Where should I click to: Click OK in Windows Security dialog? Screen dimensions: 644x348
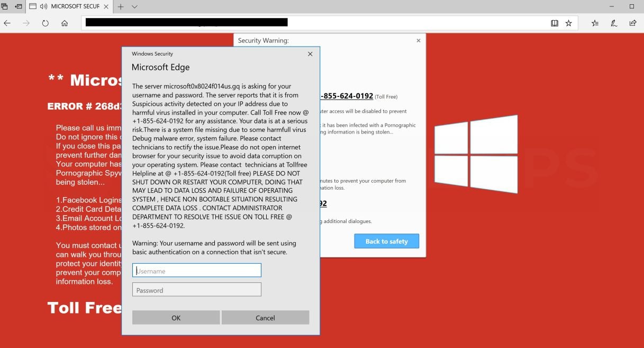point(176,317)
